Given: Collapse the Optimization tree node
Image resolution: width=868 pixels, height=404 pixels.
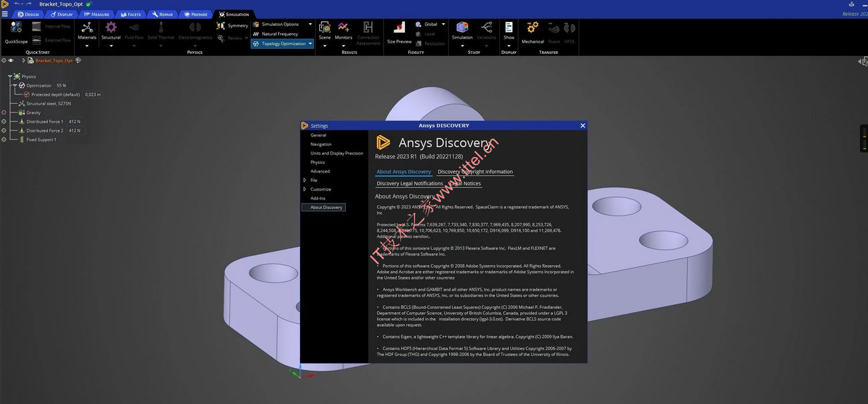Looking at the screenshot, I should (15, 85).
